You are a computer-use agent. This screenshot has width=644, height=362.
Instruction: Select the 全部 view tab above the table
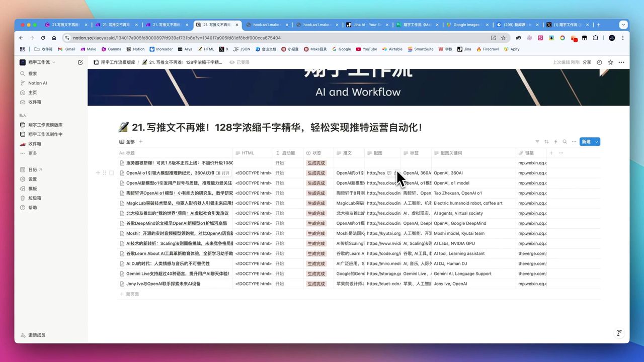[x=128, y=141]
